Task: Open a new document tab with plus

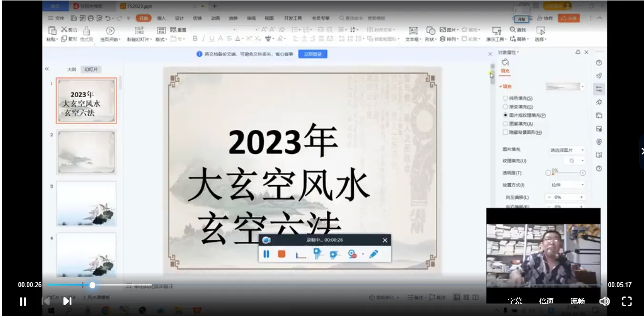Action: click(x=214, y=6)
